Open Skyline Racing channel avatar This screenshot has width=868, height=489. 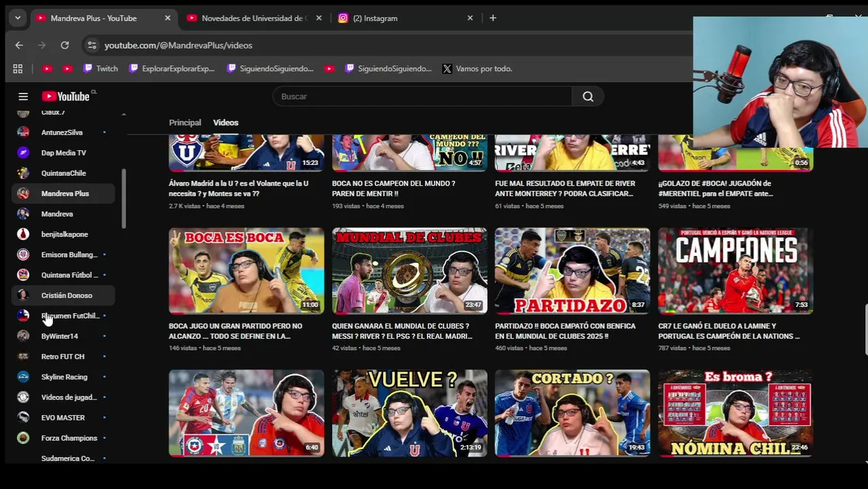pyautogui.click(x=23, y=377)
